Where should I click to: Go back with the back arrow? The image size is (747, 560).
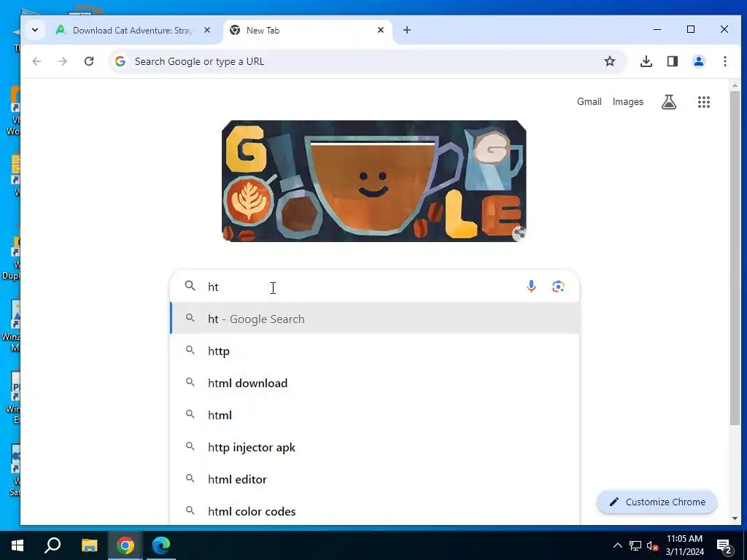tap(36, 61)
